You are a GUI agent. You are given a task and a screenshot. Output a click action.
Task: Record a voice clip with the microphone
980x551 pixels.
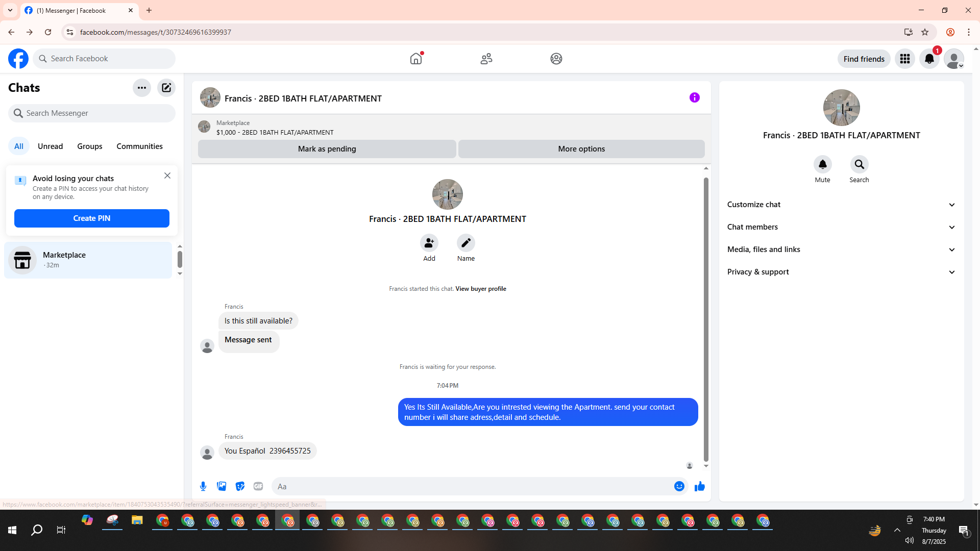203,486
